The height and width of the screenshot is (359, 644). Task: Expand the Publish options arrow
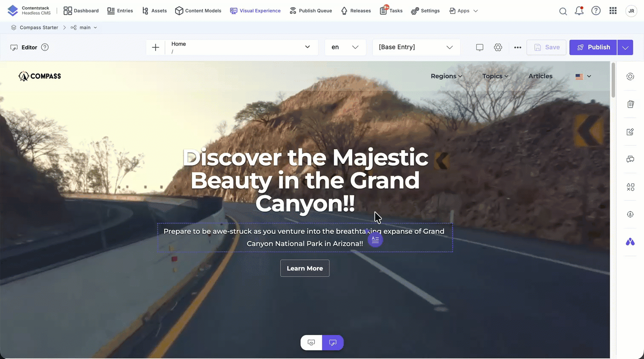click(625, 47)
